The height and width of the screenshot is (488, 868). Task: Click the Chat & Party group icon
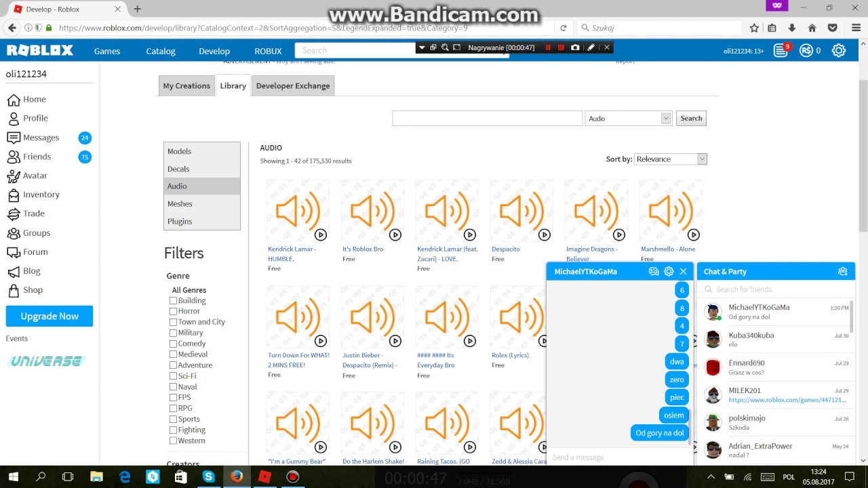click(842, 271)
